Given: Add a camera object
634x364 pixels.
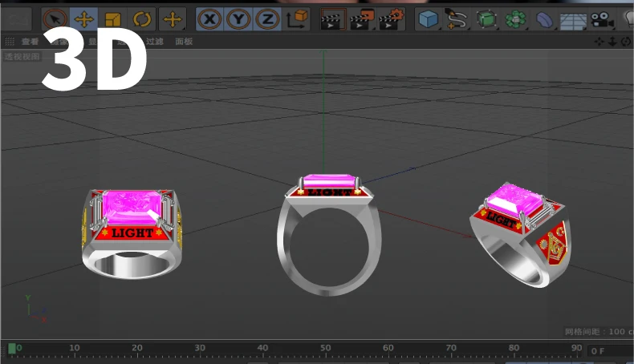Looking at the screenshot, I should tap(602, 19).
